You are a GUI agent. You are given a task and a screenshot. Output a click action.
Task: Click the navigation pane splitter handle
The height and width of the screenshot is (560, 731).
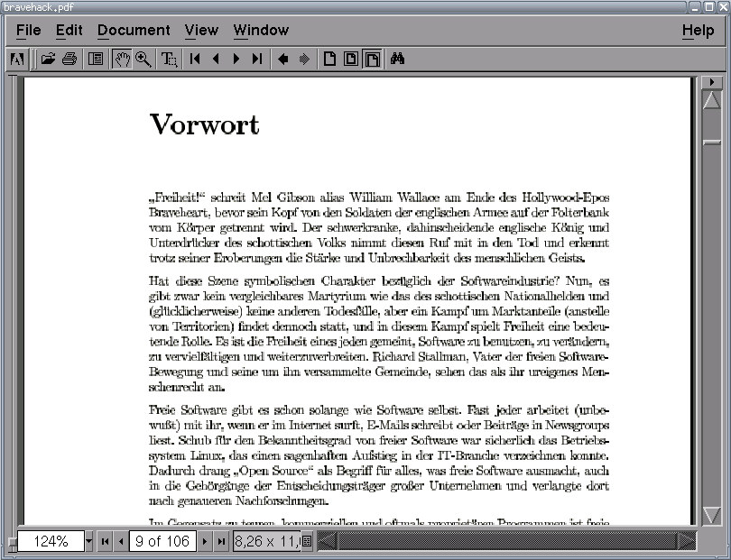tap(12, 542)
